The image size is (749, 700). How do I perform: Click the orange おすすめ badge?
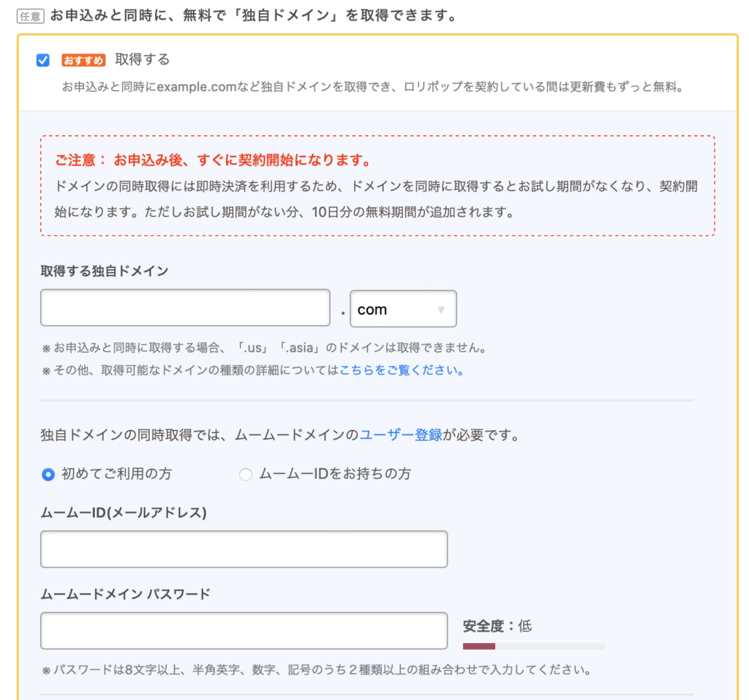pyautogui.click(x=83, y=60)
